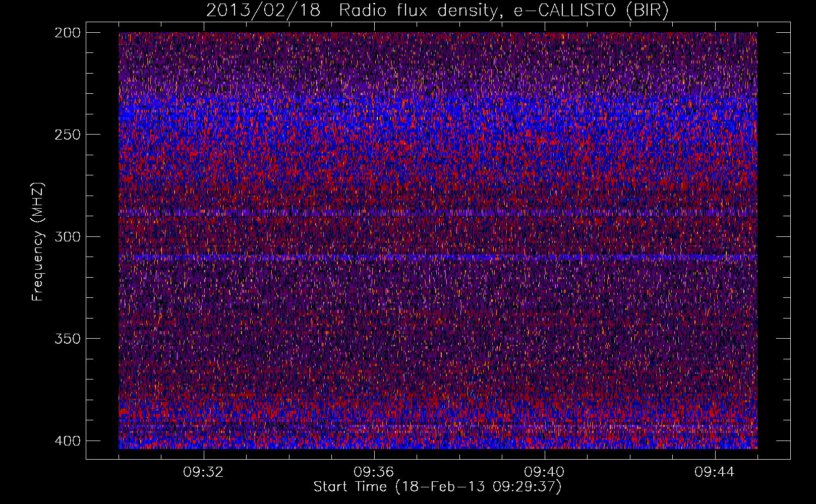This screenshot has width=816, height=504.
Task: Click the spectrogram image area
Action: coord(438,240)
